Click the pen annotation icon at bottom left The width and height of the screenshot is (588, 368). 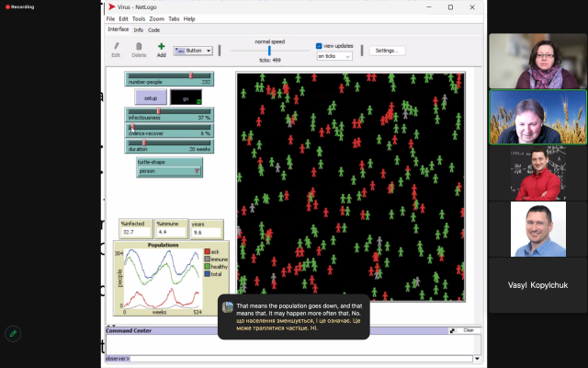tap(13, 334)
